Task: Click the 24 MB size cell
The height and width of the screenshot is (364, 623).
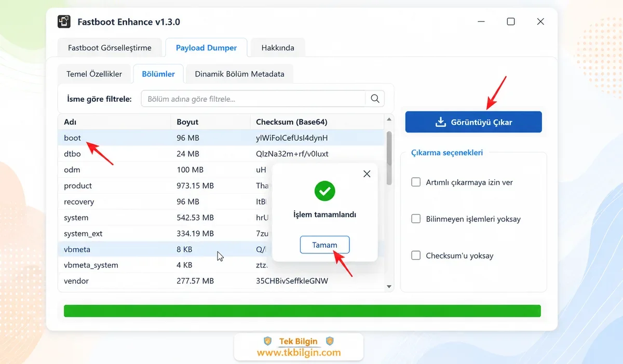Action: click(x=188, y=154)
